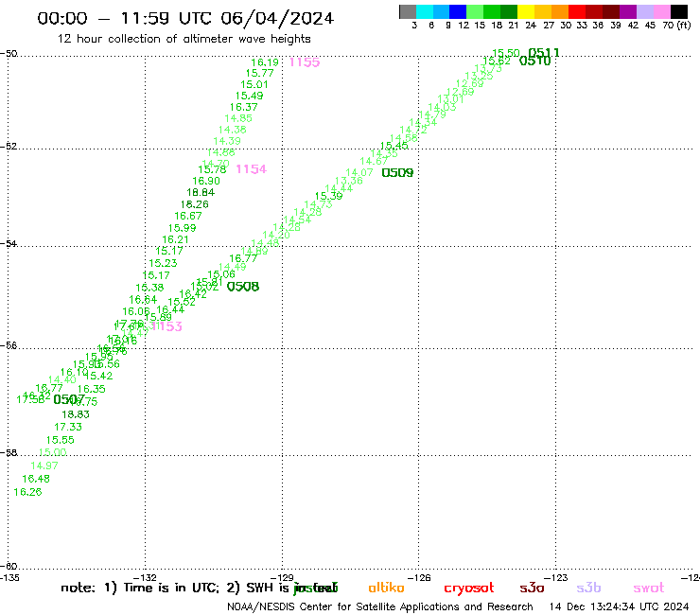Screen dimensions: 700x615
Task: Click the '70 (ft)' color scale label
Action: pos(676,25)
